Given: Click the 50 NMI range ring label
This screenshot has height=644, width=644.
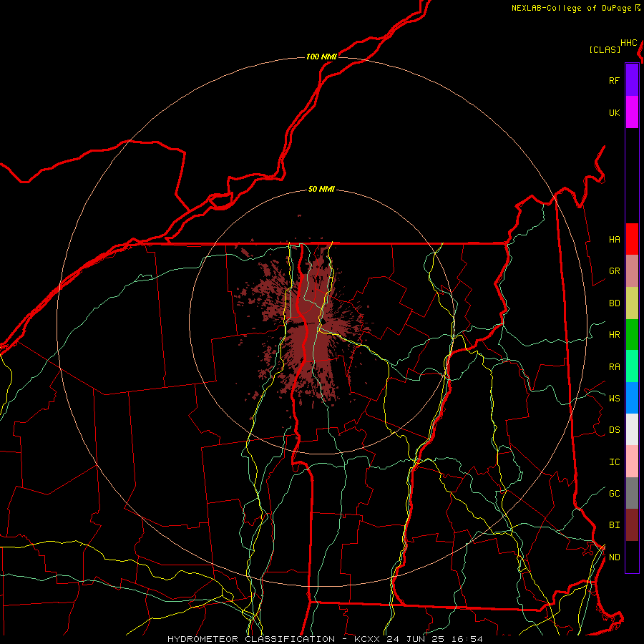Looking at the screenshot, I should click(321, 189).
